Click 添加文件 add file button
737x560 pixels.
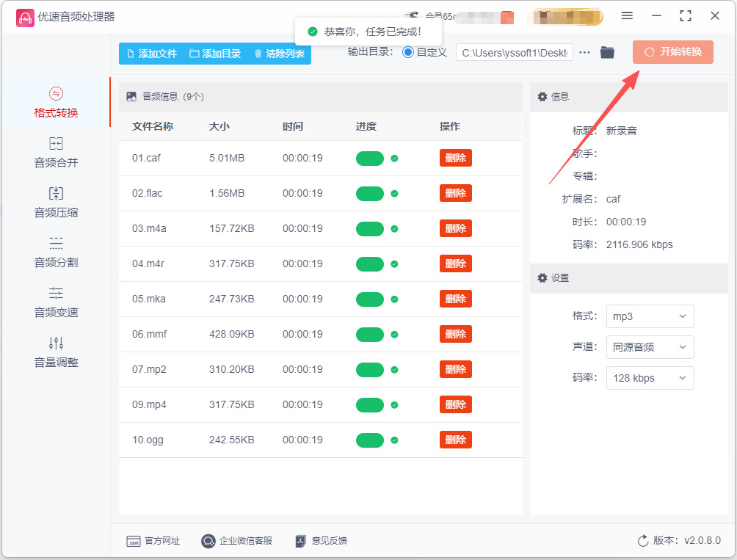152,54
